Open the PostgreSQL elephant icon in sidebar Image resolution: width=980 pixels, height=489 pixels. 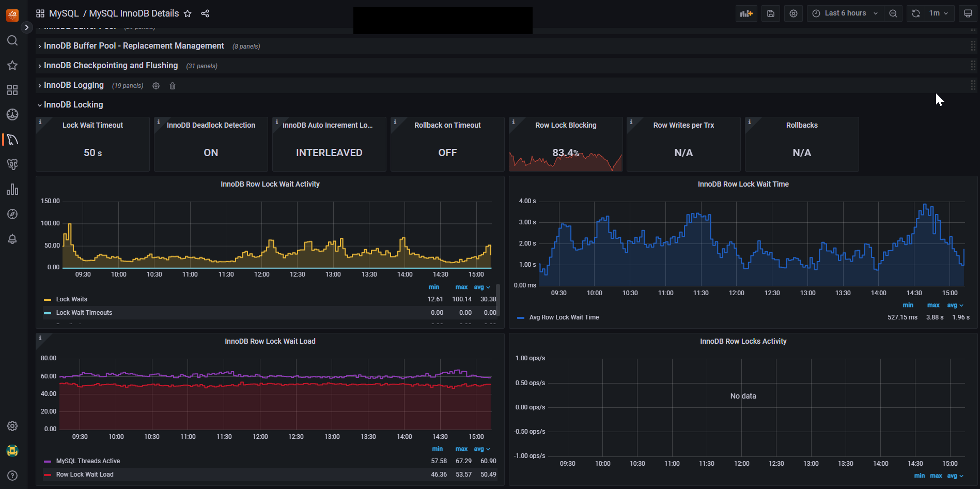coord(12,164)
